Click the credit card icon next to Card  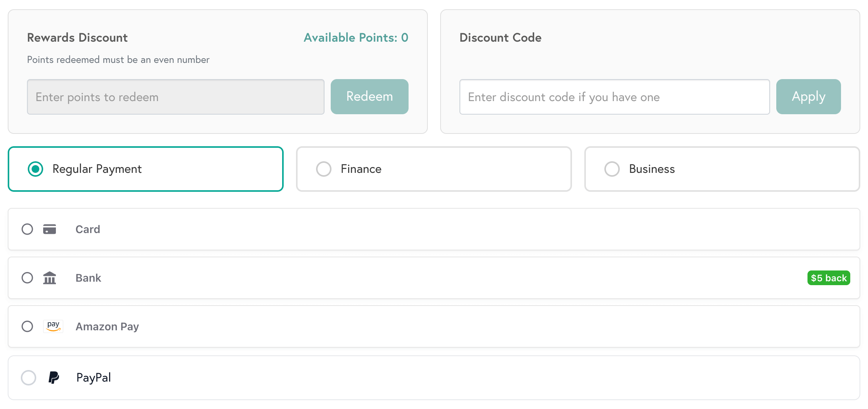click(x=50, y=229)
